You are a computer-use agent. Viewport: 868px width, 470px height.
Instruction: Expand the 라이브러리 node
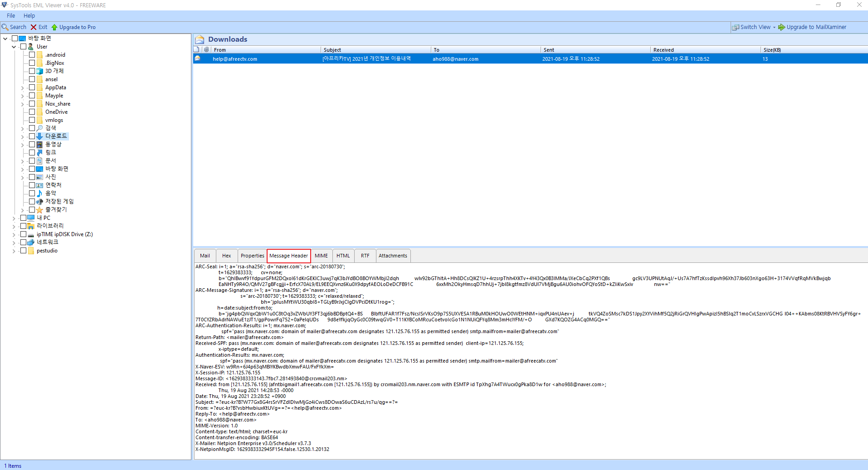(x=14, y=227)
